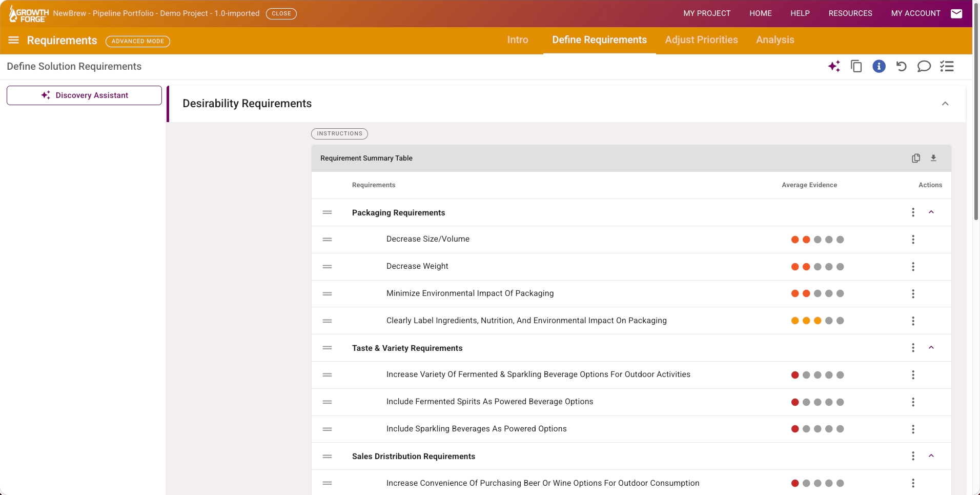Open actions for Include Sparkling Beverages row

(x=913, y=429)
